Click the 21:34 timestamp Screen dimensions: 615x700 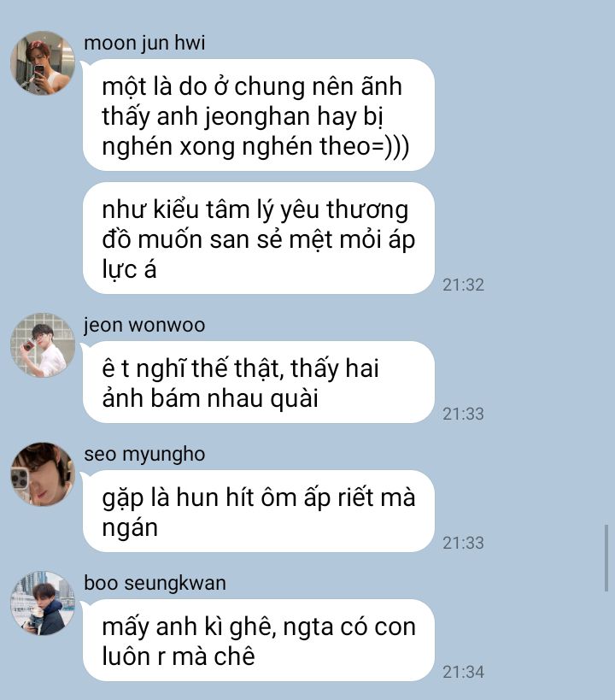click(463, 672)
